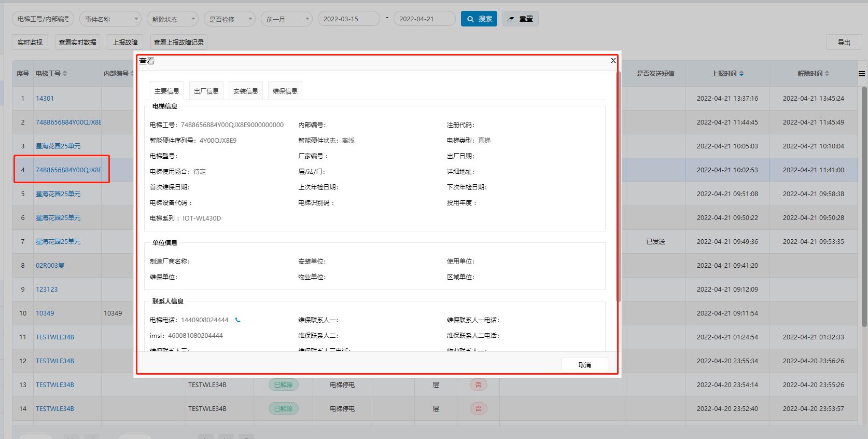Screen dimensions: 868x439
Task: Click the start date field 2022-03-15
Action: point(348,19)
